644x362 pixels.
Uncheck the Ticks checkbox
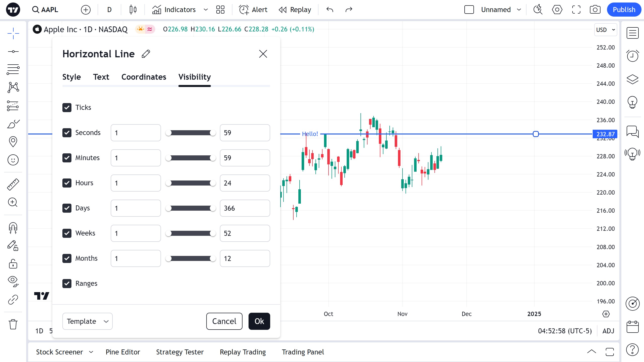click(x=67, y=108)
